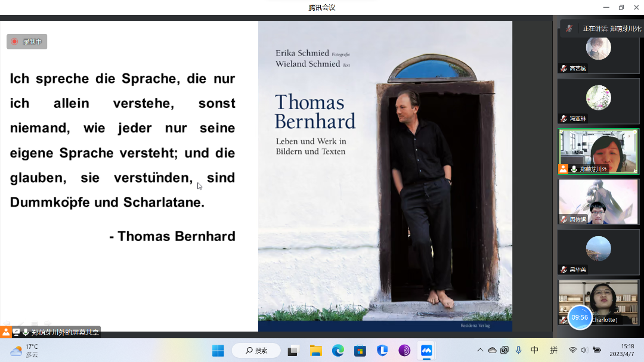644x362 pixels.
Task: Click the OneDrive cloud tray icon
Action: click(492, 350)
